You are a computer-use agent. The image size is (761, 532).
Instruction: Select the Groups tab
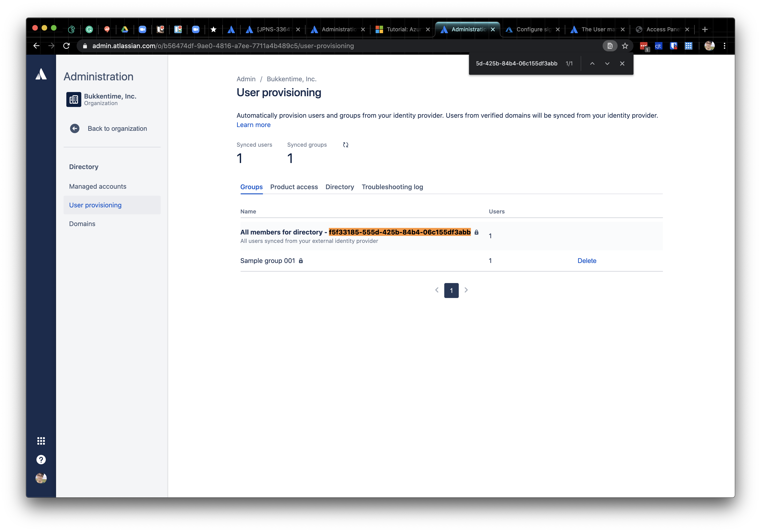[252, 187]
